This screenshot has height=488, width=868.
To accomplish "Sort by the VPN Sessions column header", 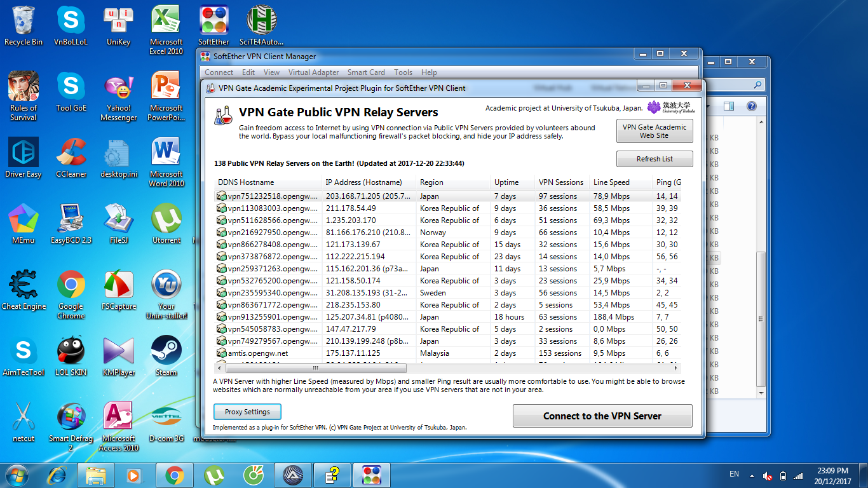I will (x=562, y=182).
